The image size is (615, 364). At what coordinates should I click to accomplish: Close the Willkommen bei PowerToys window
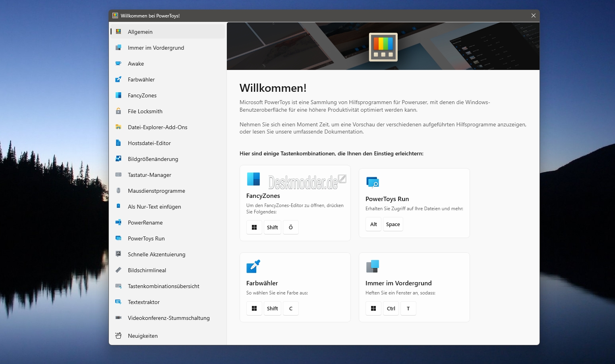coord(534,15)
